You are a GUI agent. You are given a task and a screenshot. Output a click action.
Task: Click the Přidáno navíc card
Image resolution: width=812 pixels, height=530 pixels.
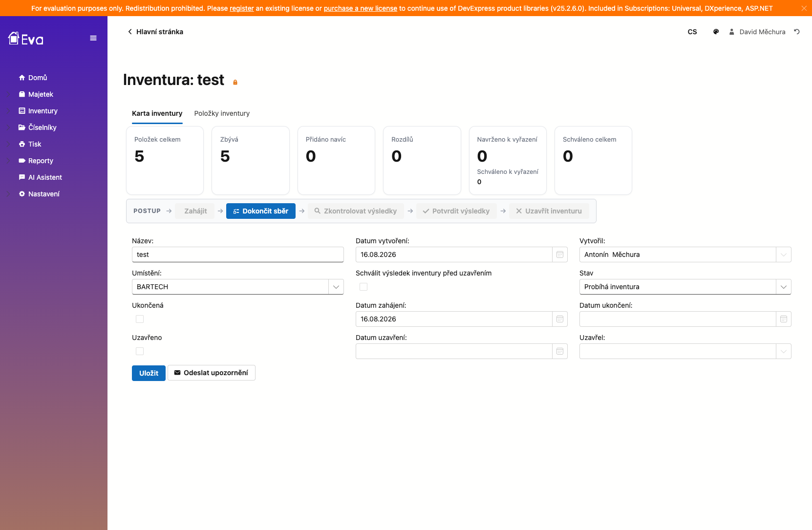[x=336, y=160]
